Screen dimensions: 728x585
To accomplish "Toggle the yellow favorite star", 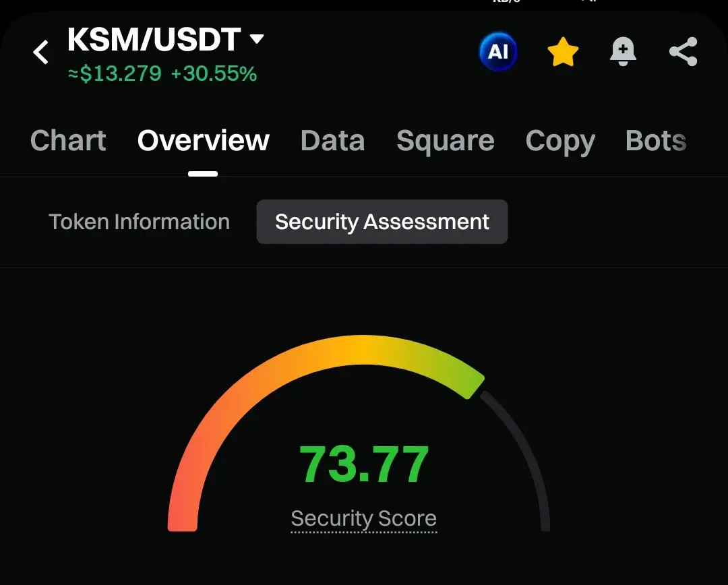I will 563,51.
